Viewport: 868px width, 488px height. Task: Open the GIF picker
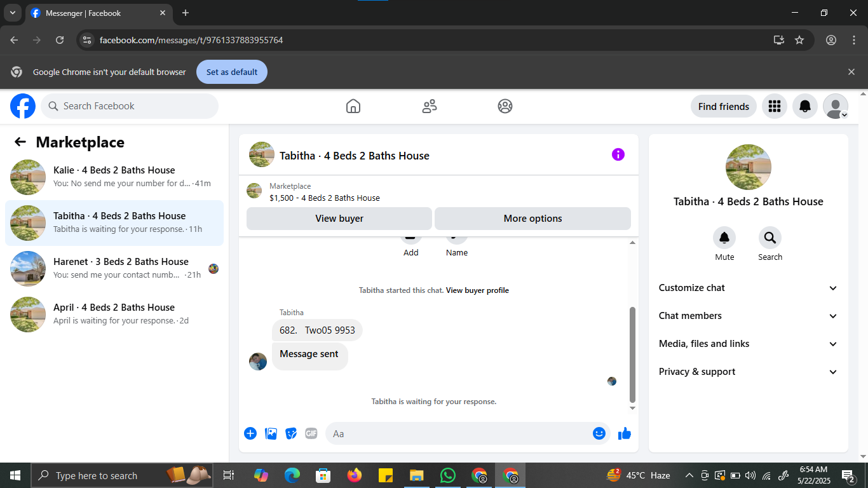point(311,433)
